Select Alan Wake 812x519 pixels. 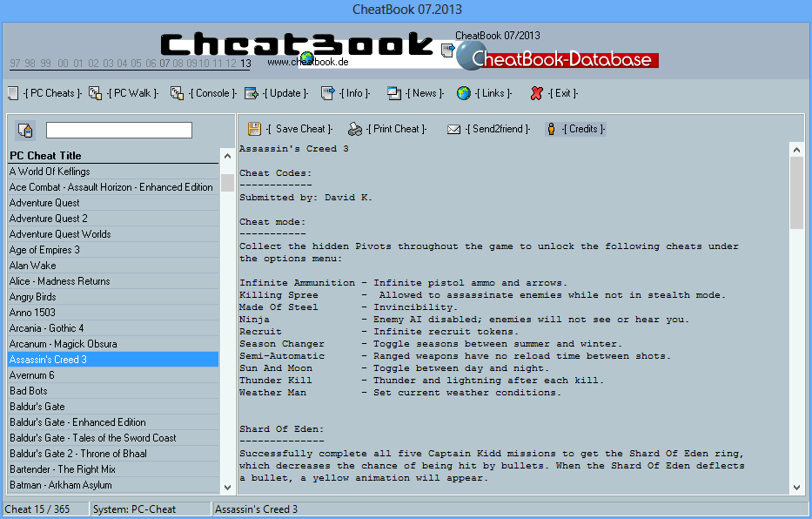(x=113, y=266)
